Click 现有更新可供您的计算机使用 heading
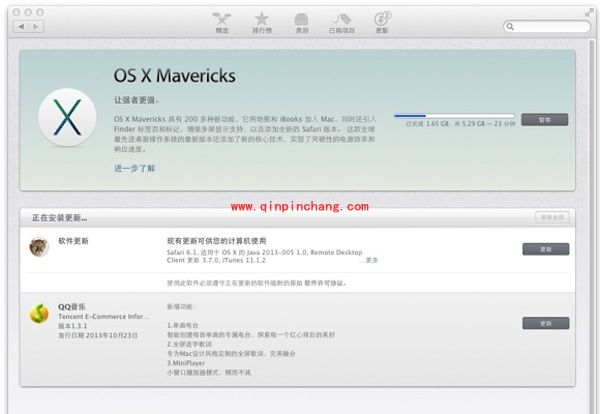 (217, 241)
